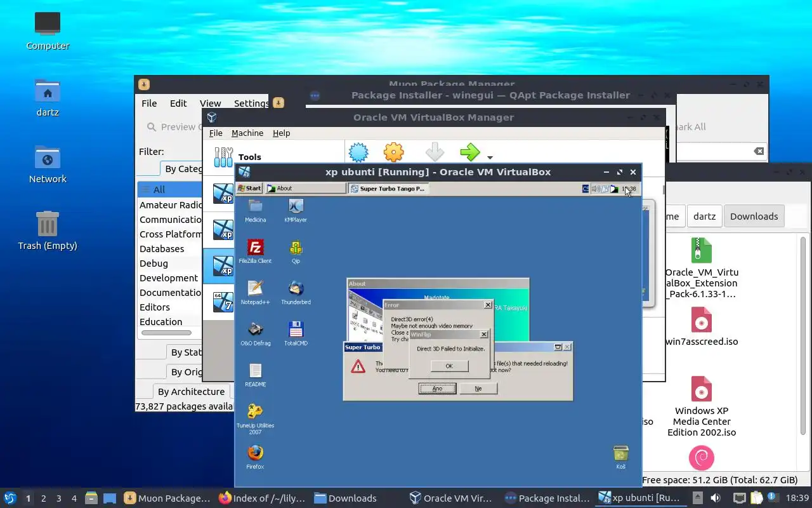This screenshot has height=508, width=812.
Task: Open the Lubuntu application menu button
Action: click(10, 498)
